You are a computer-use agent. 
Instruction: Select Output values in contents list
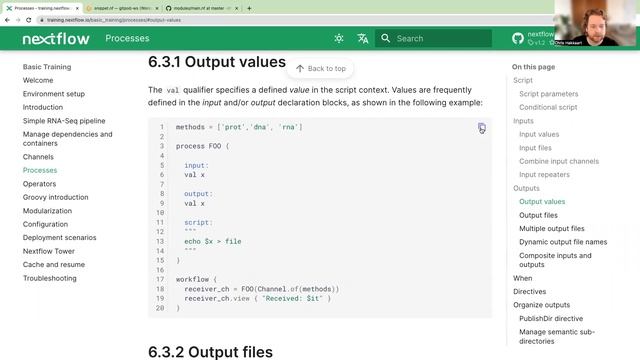pyautogui.click(x=542, y=202)
